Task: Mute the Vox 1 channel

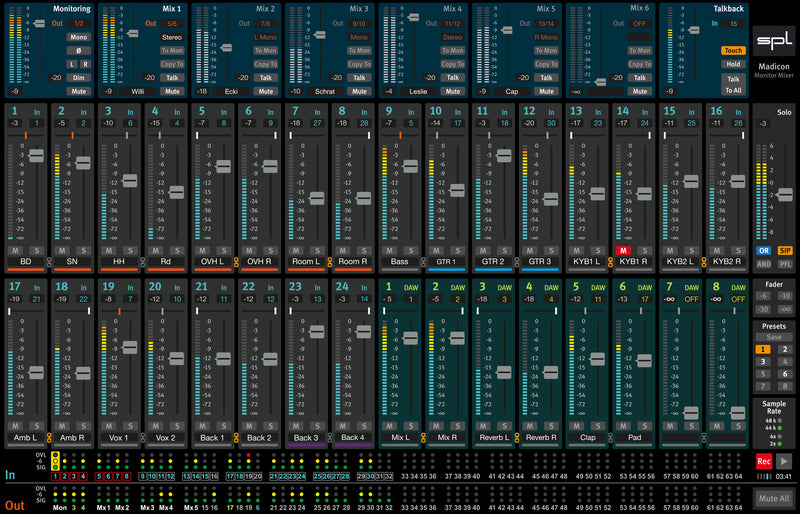Action: coord(109,426)
